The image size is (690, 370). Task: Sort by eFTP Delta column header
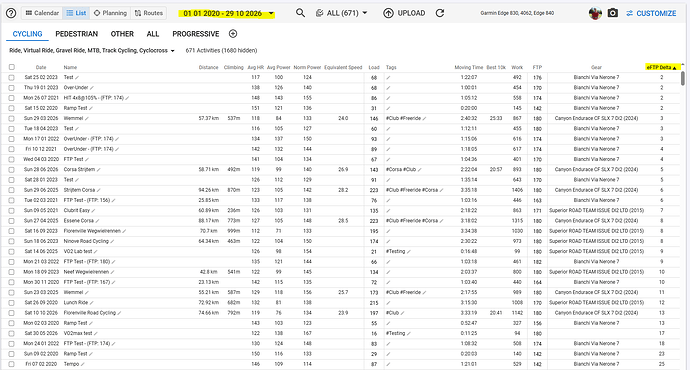pos(661,67)
